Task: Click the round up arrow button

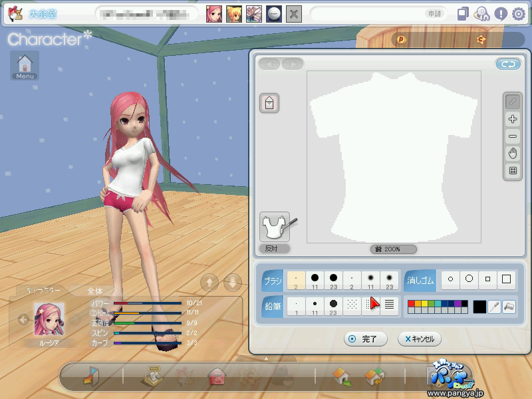Action: [209, 282]
